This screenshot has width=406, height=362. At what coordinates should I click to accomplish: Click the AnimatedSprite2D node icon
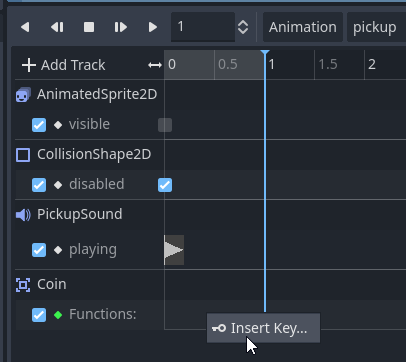(23, 95)
